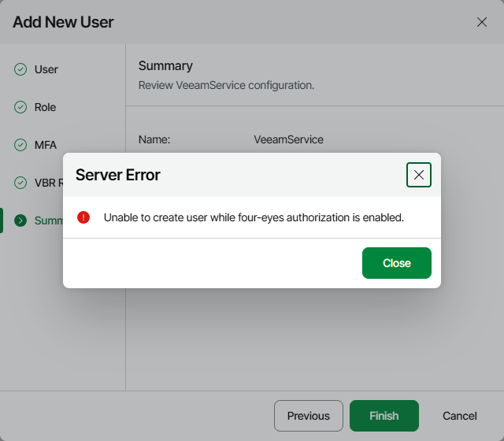Click the Finish button
The width and height of the screenshot is (504, 441).
pos(384,416)
